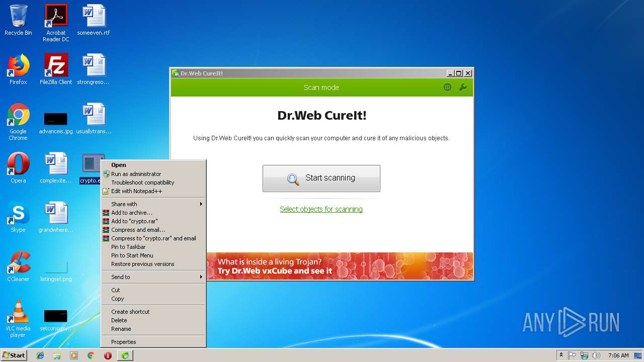The height and width of the screenshot is (362, 644).
Task: Open Properties from the context menu
Action: pyautogui.click(x=153, y=342)
